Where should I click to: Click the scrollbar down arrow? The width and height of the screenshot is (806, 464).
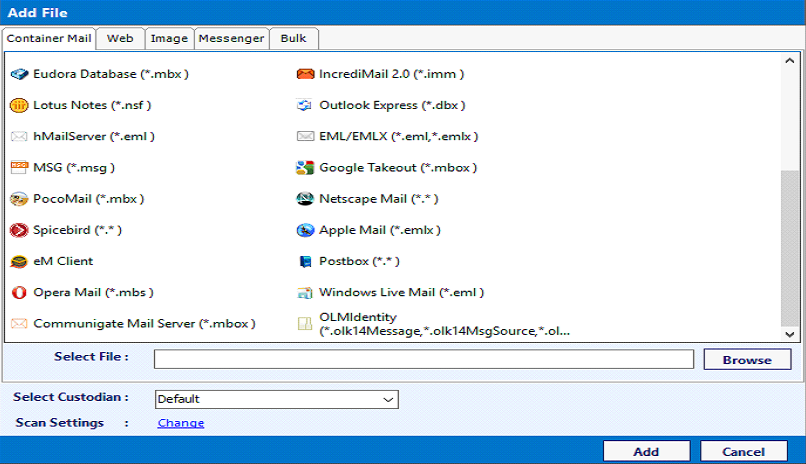(x=790, y=334)
